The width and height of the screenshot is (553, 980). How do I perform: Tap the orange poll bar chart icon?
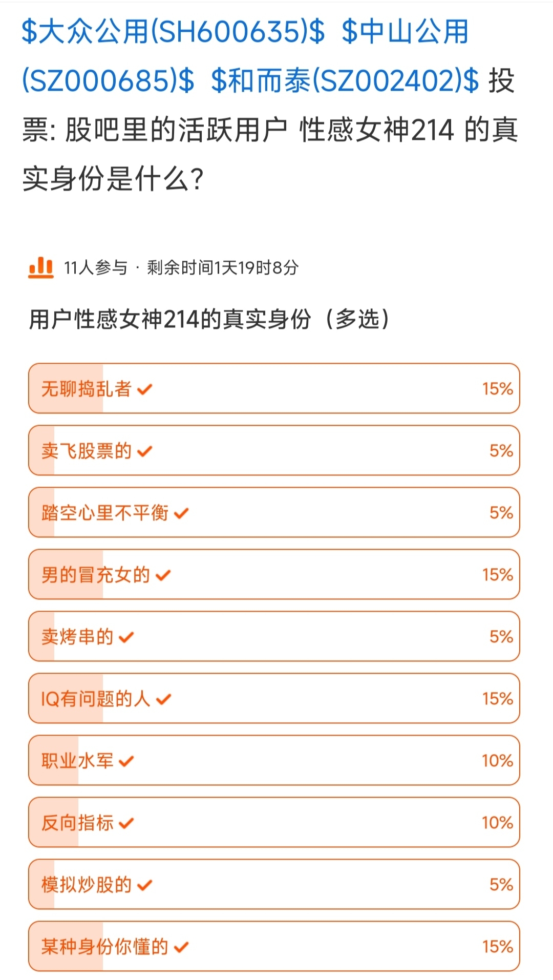pyautogui.click(x=41, y=267)
